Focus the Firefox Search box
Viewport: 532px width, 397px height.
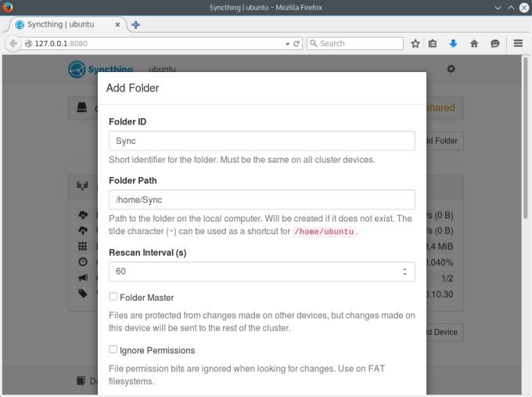point(355,44)
